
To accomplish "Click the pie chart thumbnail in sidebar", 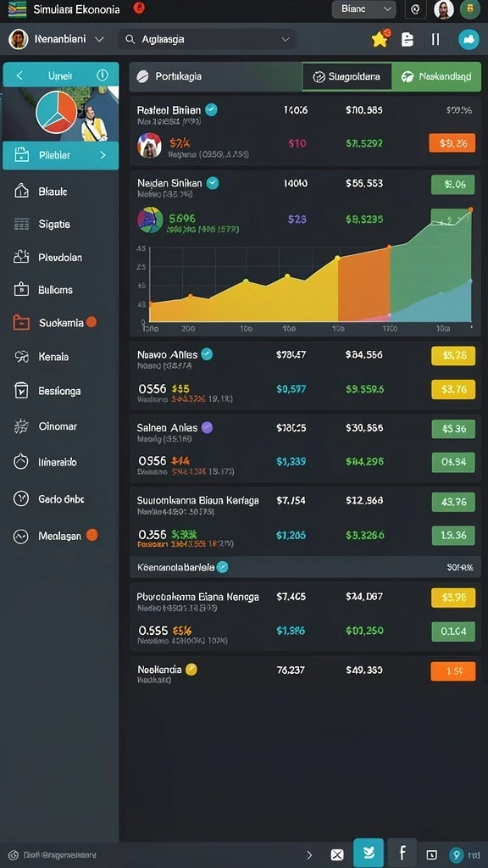I will 56,113.
